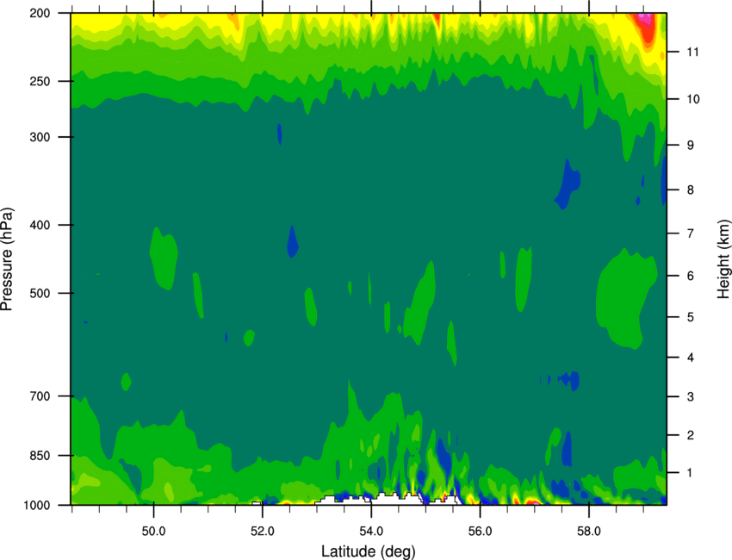Click the 50.0 latitude tick label
Screen dimensions: 732x560
(153, 532)
